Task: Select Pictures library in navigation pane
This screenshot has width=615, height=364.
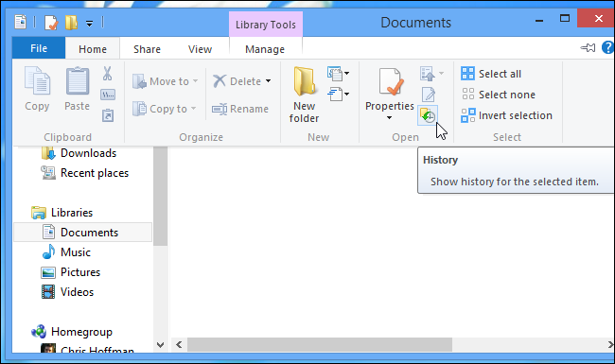Action: click(71, 272)
